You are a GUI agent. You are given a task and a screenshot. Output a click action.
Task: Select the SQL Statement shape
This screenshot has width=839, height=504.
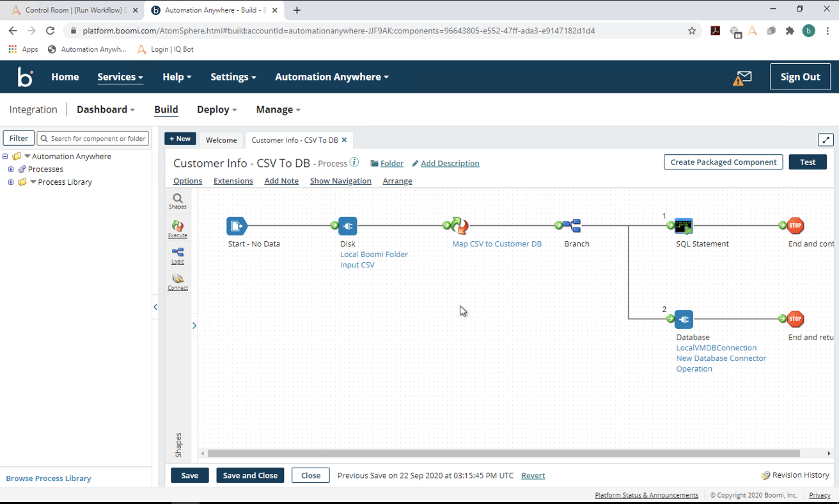click(684, 226)
